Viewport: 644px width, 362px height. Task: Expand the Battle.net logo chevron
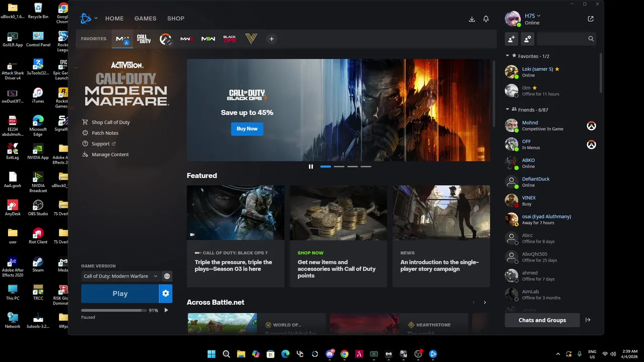click(x=96, y=19)
